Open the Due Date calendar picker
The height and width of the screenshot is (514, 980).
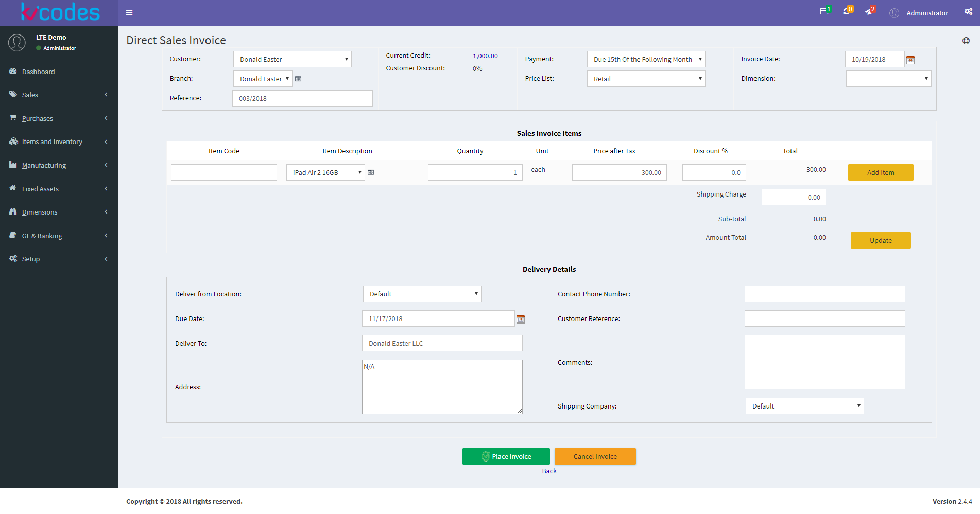pyautogui.click(x=520, y=320)
